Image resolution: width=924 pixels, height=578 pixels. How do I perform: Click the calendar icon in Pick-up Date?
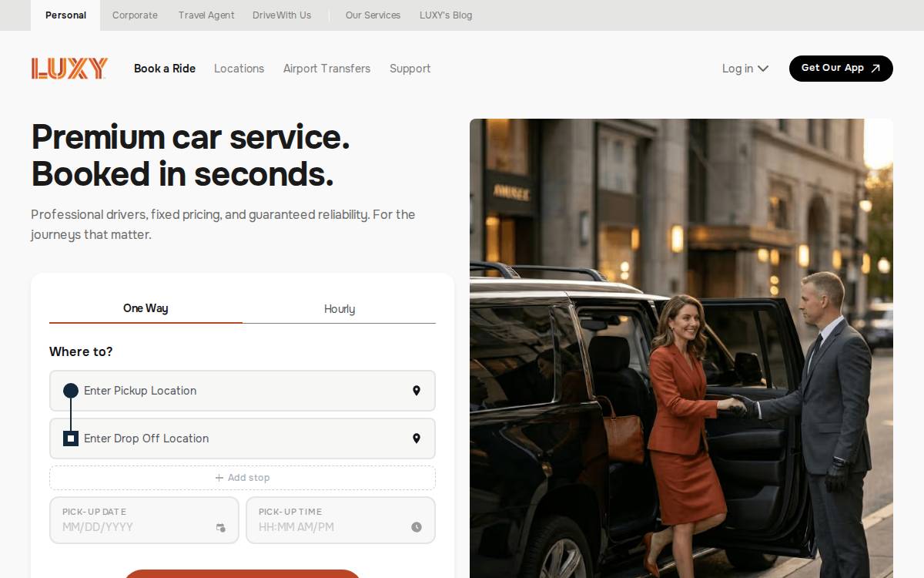click(x=221, y=528)
